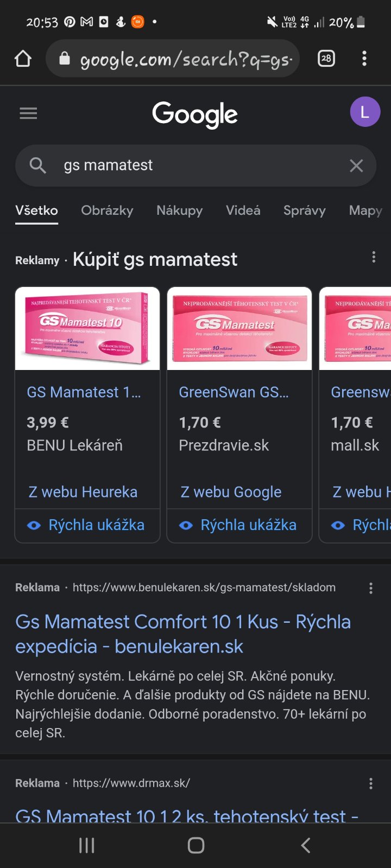Image resolution: width=391 pixels, height=868 pixels.
Task: Open the Videá results tab
Action: coord(243,210)
